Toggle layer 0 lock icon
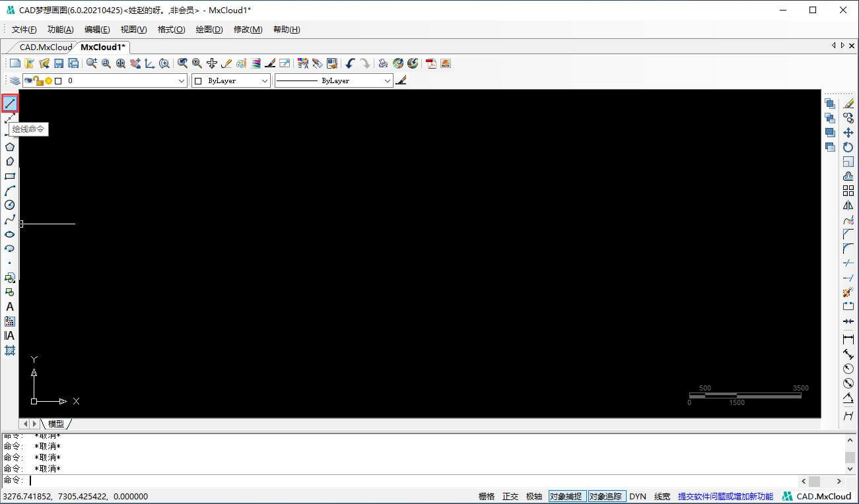 pos(39,81)
